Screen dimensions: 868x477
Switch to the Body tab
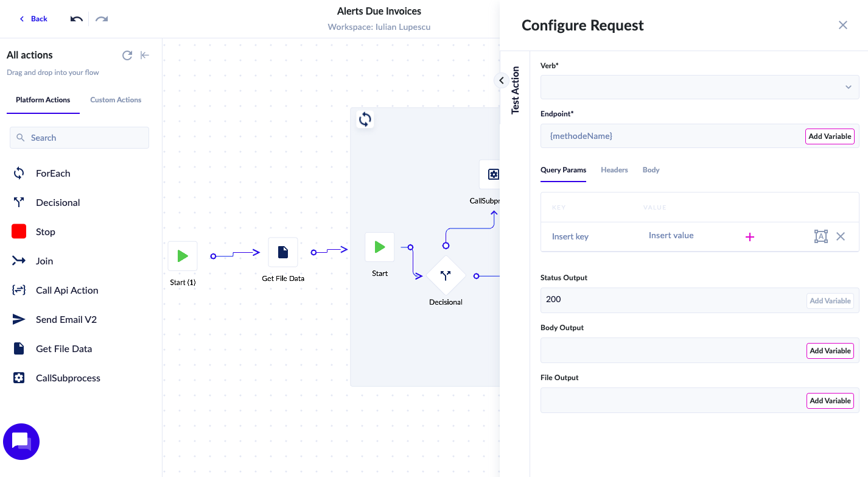(651, 170)
